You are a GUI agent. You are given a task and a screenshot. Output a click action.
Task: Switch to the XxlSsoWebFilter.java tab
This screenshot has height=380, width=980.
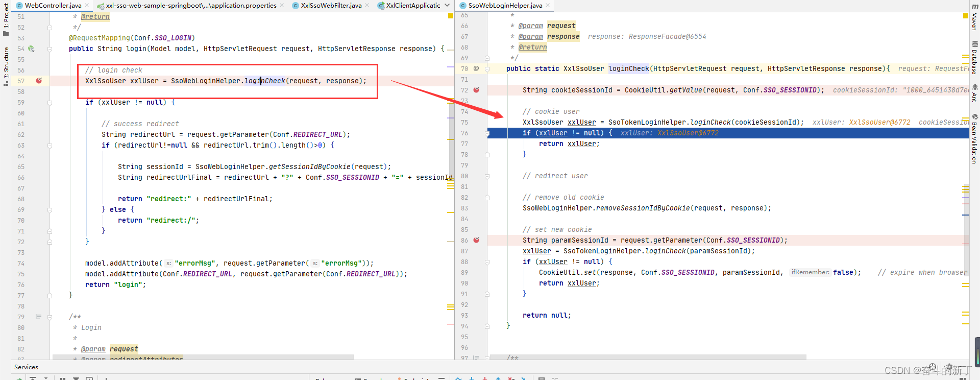click(x=331, y=6)
